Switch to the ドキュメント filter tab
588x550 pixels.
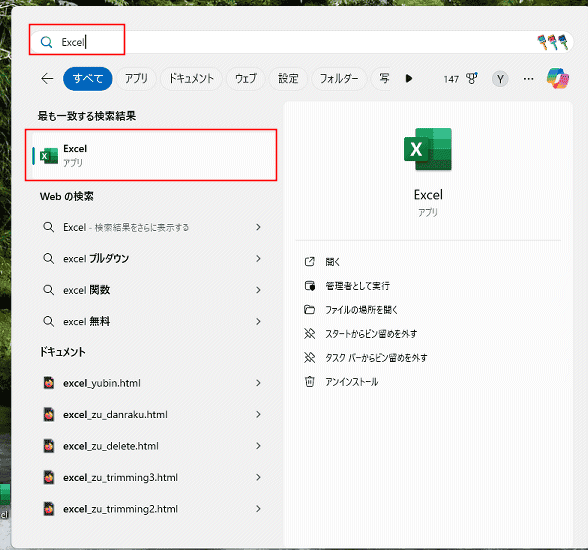[191, 79]
